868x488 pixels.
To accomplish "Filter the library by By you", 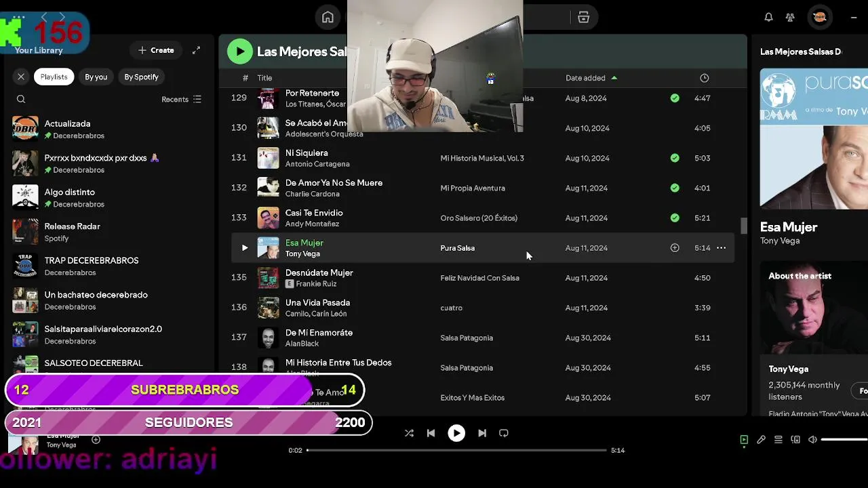I will [96, 77].
